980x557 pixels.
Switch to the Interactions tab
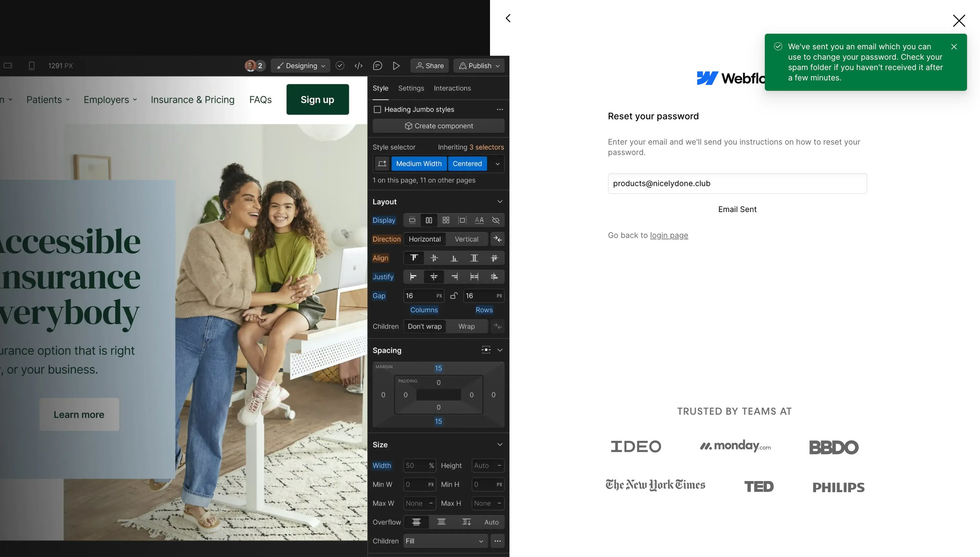452,88
